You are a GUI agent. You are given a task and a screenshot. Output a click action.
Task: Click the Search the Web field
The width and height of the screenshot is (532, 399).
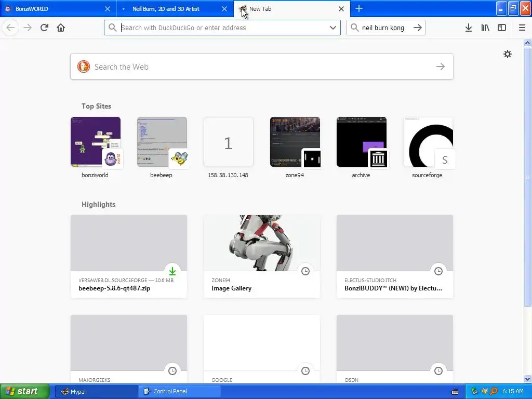262,66
